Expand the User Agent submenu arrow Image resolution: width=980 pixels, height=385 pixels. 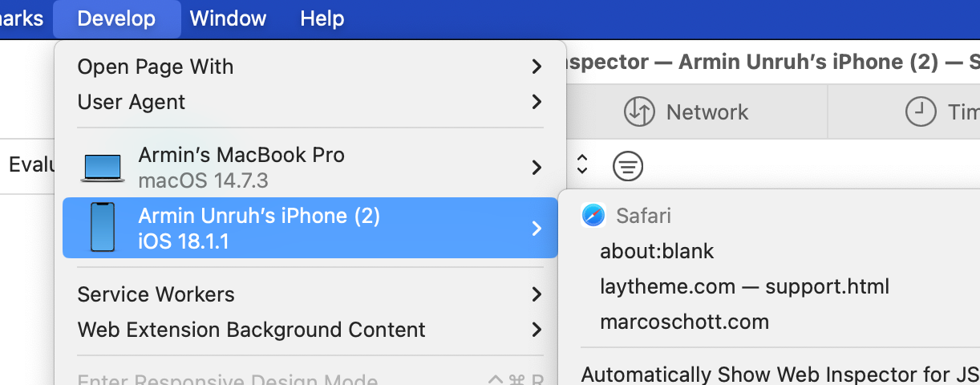click(x=537, y=102)
